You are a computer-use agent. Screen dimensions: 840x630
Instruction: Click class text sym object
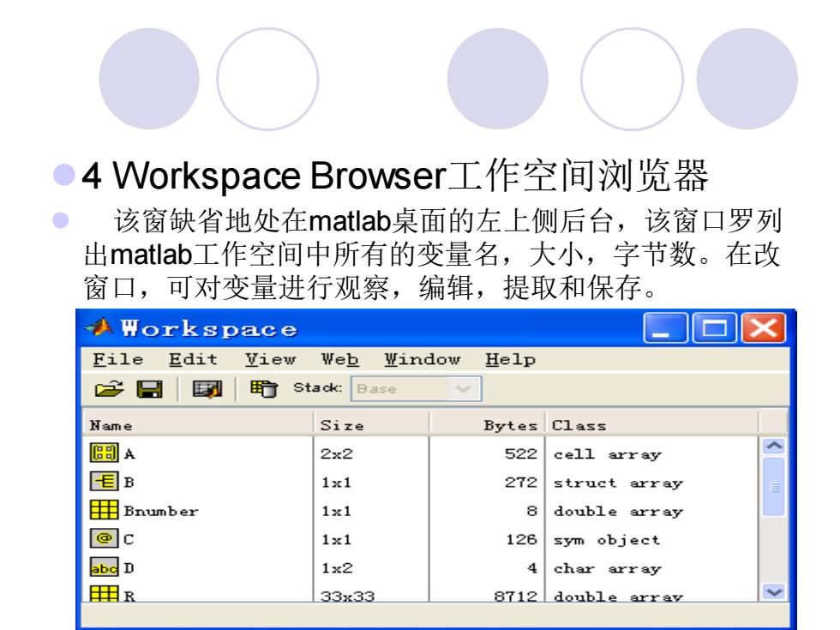(607, 540)
